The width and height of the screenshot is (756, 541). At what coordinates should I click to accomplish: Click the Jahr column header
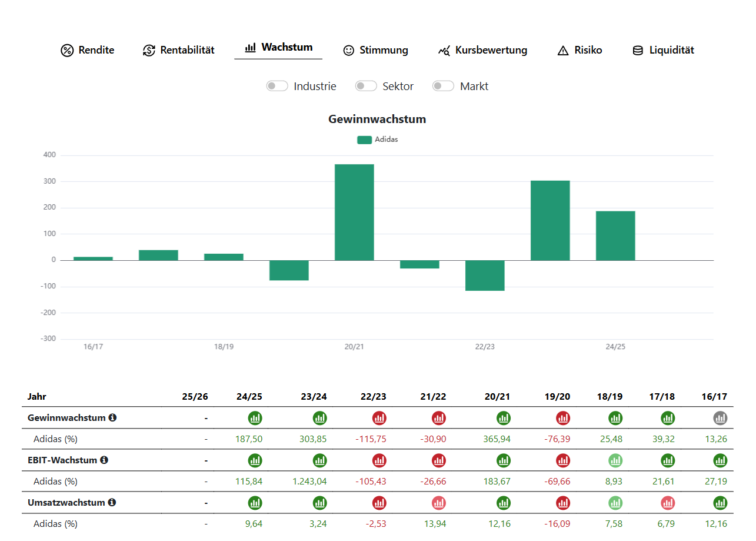[36, 397]
